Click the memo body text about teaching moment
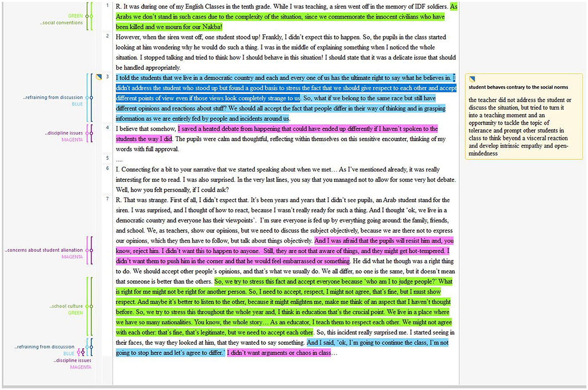The image size is (588, 390). (521, 127)
